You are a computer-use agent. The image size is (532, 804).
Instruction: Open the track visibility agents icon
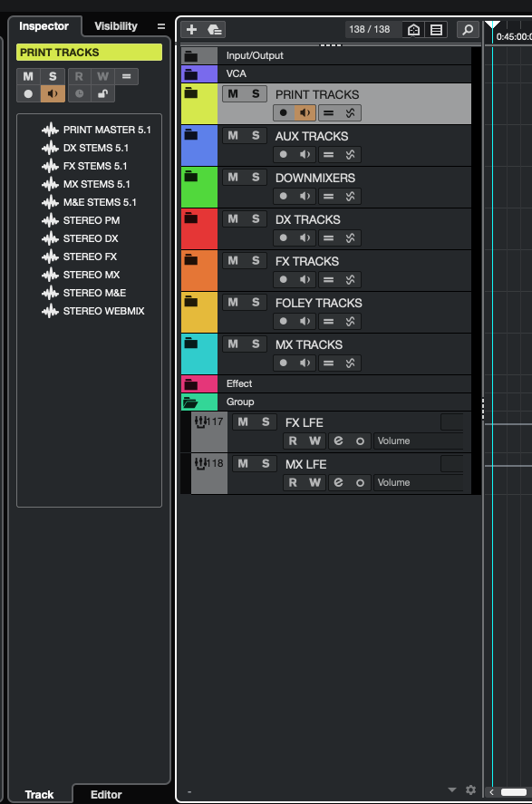413,30
